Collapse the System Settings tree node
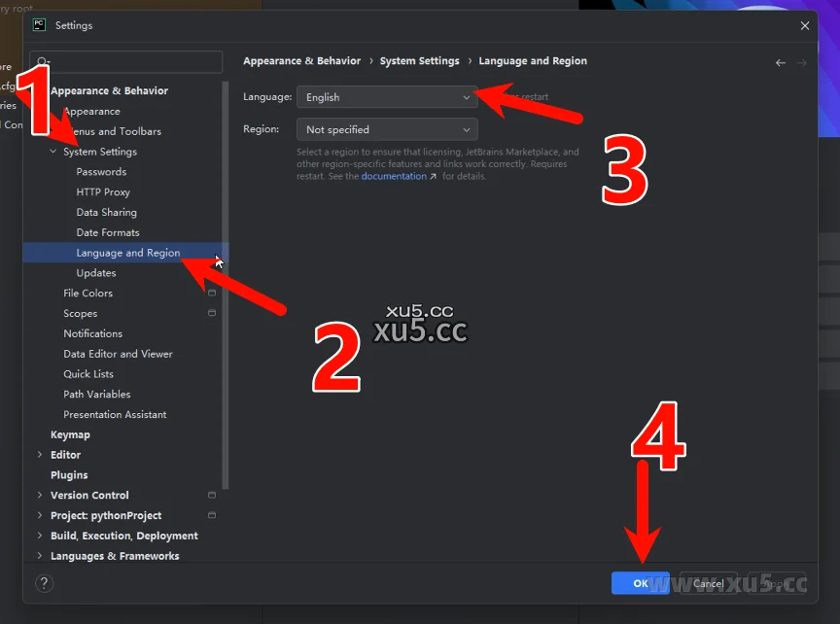This screenshot has width=840, height=624. (x=53, y=152)
